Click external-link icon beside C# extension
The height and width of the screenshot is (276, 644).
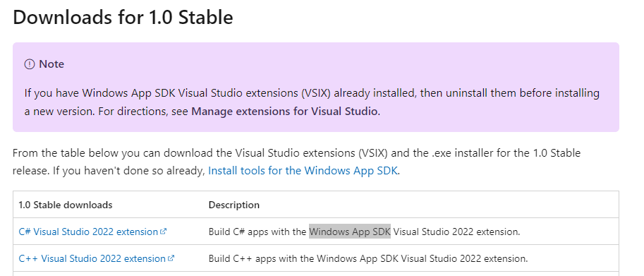(163, 232)
